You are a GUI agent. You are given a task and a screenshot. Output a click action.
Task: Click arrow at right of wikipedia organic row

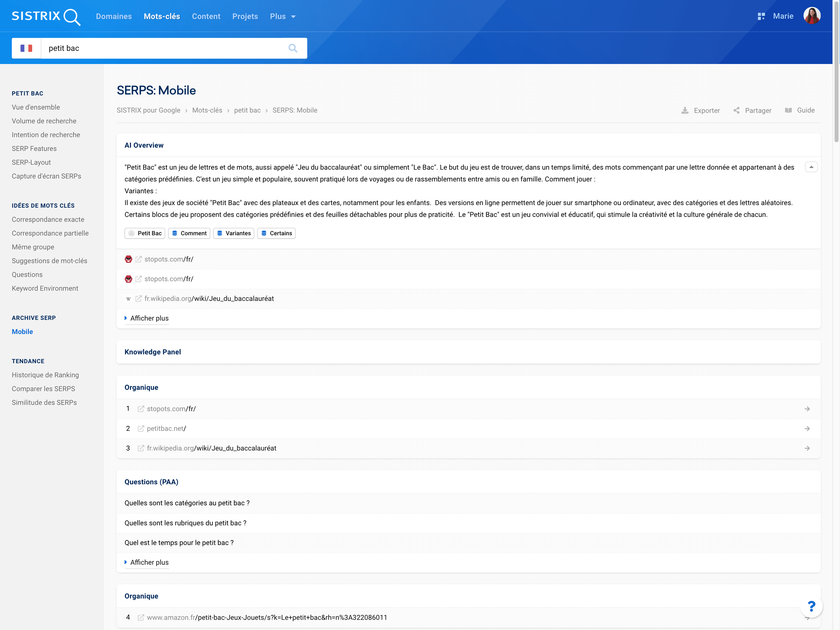tap(808, 448)
